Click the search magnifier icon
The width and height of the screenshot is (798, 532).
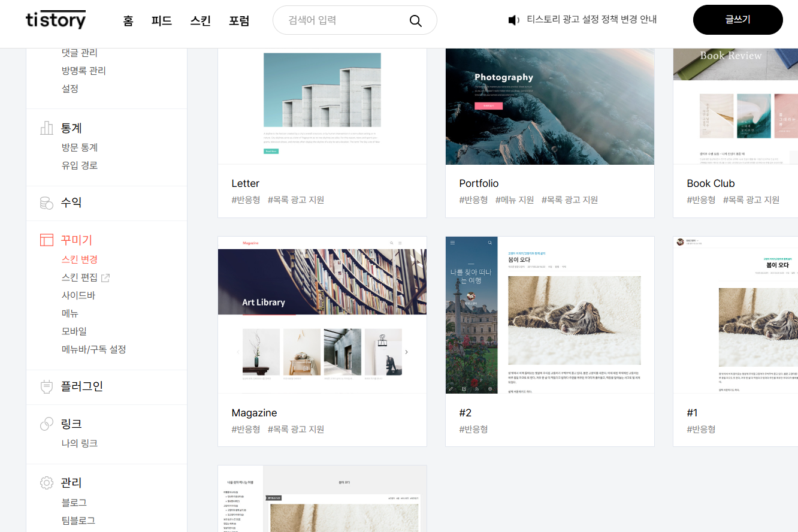pyautogui.click(x=416, y=21)
